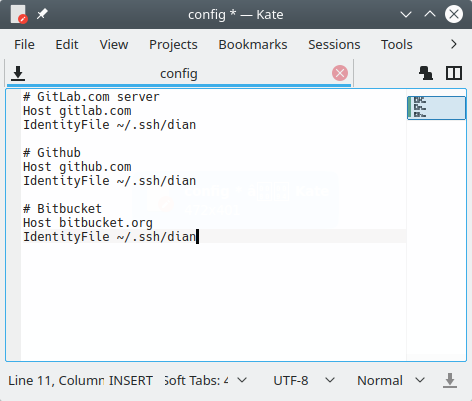This screenshot has width=472, height=401.
Task: Click the IdentityFile line under Host gitlab.com
Action: pos(109,125)
